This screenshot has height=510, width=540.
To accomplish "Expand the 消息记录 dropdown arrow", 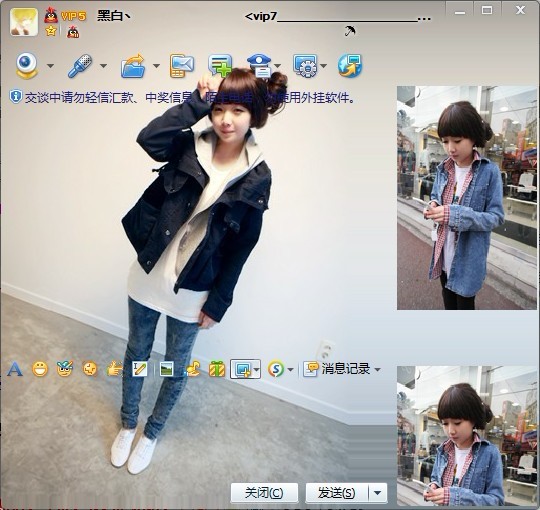I will [377, 370].
